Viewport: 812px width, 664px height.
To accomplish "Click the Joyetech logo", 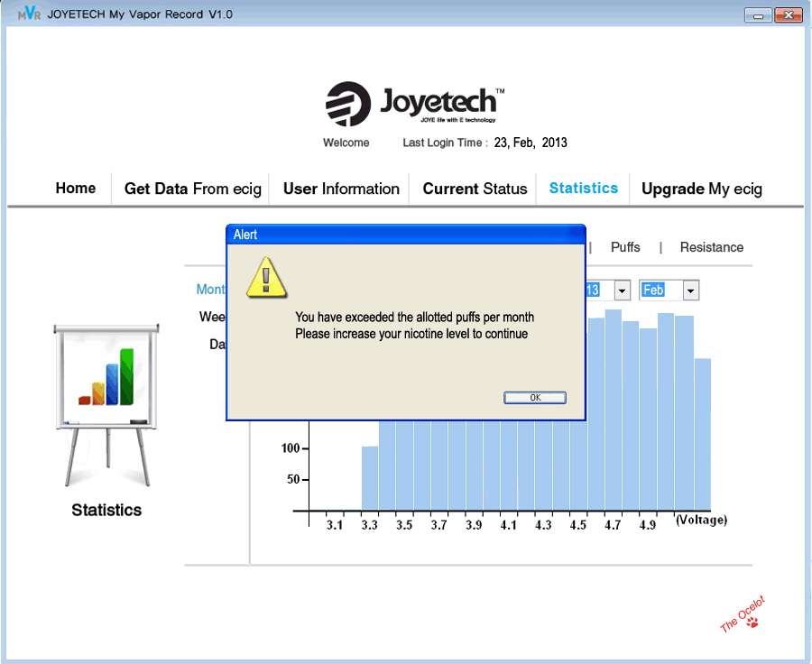I will coord(415,103).
